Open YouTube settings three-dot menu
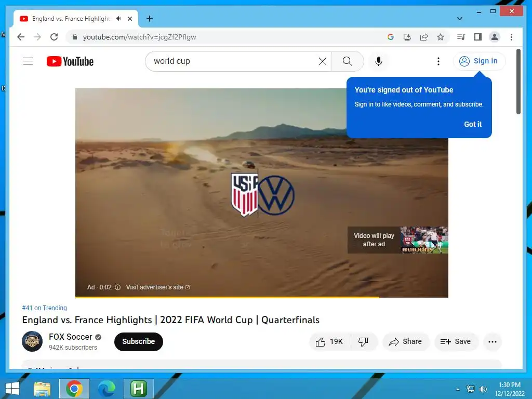Viewport: 532px width, 399px height. (x=438, y=61)
